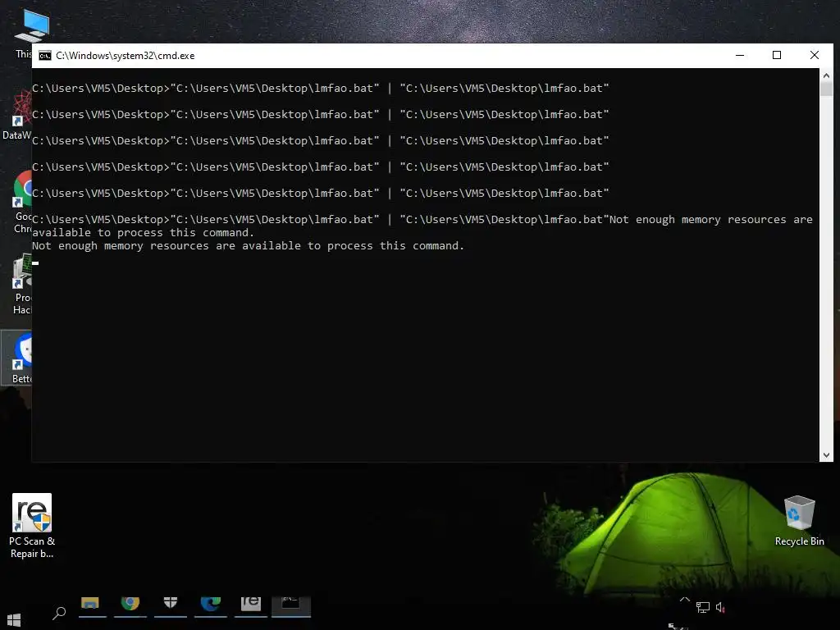Maximize the cmd.exe window
840x630 pixels.
(x=777, y=55)
